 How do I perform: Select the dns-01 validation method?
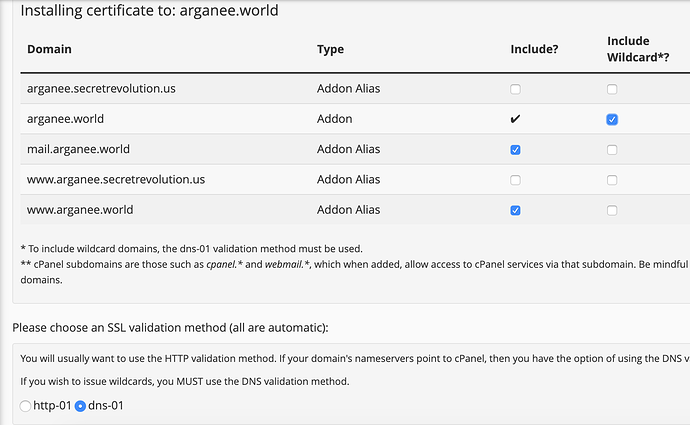[x=80, y=406]
